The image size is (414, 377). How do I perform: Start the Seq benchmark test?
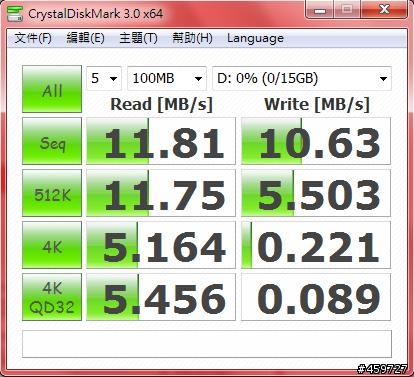[52, 141]
